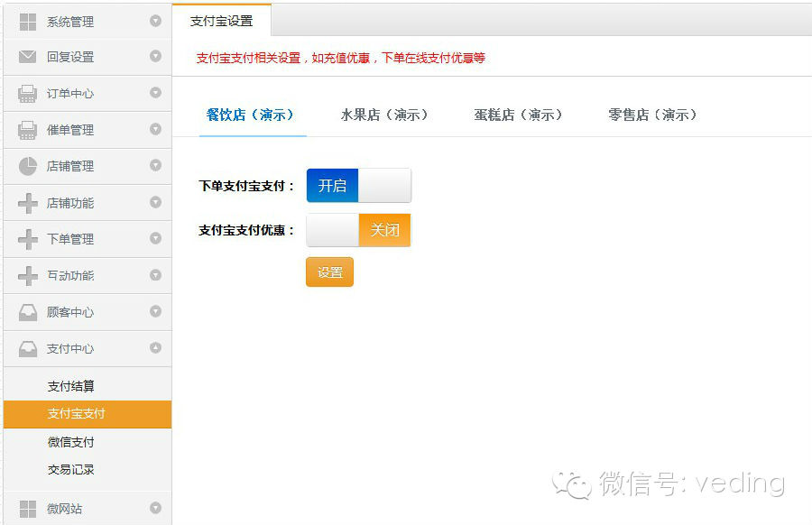This screenshot has width=812, height=525.
Task: Toggle the 下单支付宝支付 switch off
Action: (359, 185)
